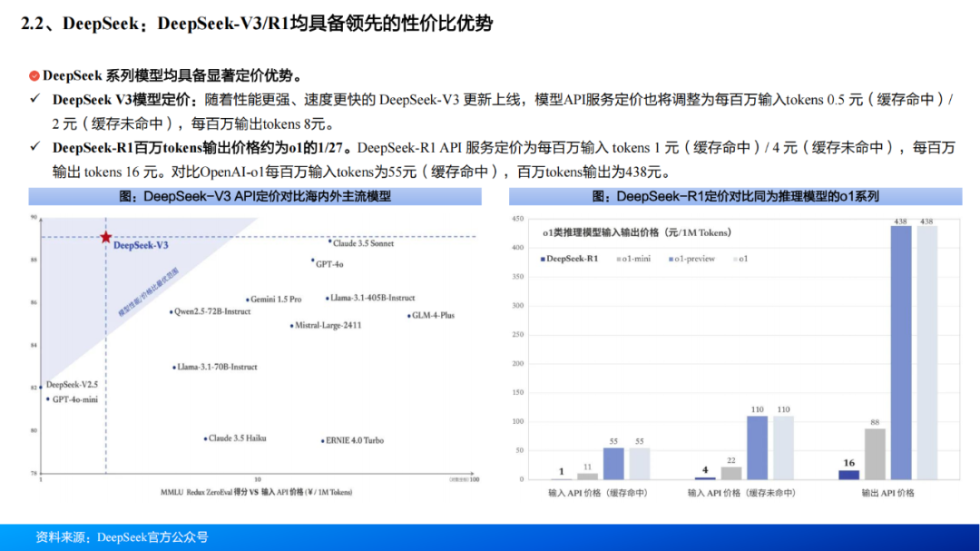980x551 pixels.
Task: Click the bar value label "1" for DeepSeek-R1
Action: 562,471
